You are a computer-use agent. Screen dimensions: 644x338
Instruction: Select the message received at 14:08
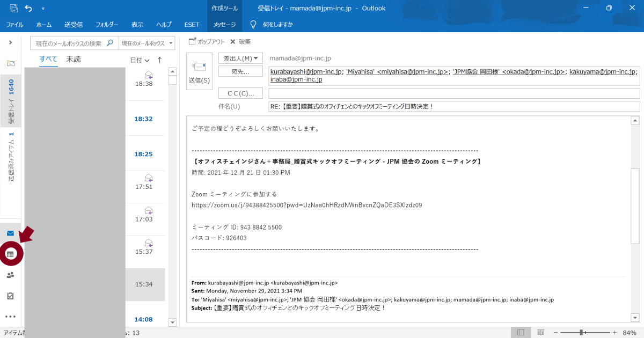click(x=144, y=319)
